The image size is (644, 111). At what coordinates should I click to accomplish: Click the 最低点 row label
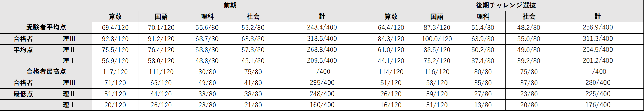tap(23, 94)
